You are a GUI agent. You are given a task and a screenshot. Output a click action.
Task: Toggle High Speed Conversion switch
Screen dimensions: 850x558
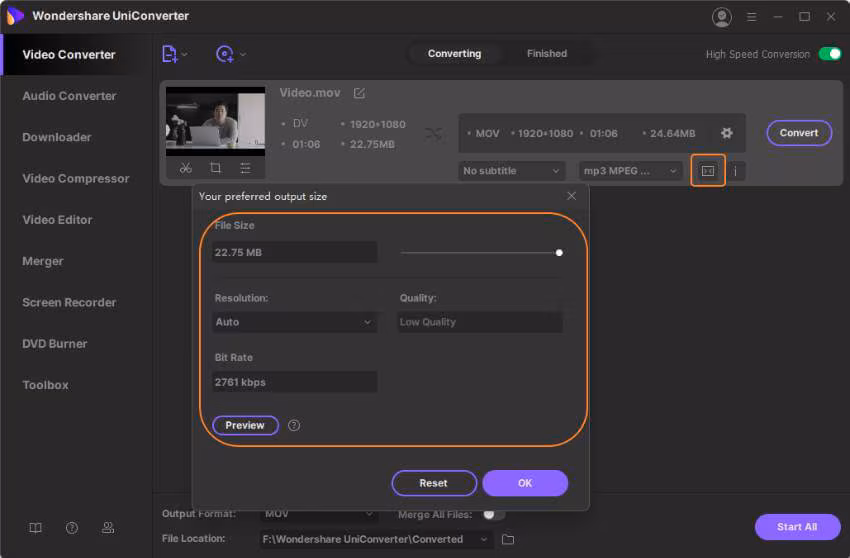click(829, 54)
